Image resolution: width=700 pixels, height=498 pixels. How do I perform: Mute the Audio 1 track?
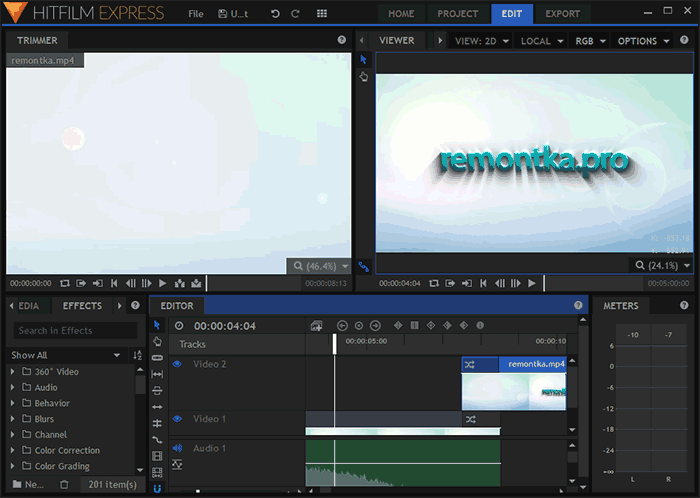(177, 448)
